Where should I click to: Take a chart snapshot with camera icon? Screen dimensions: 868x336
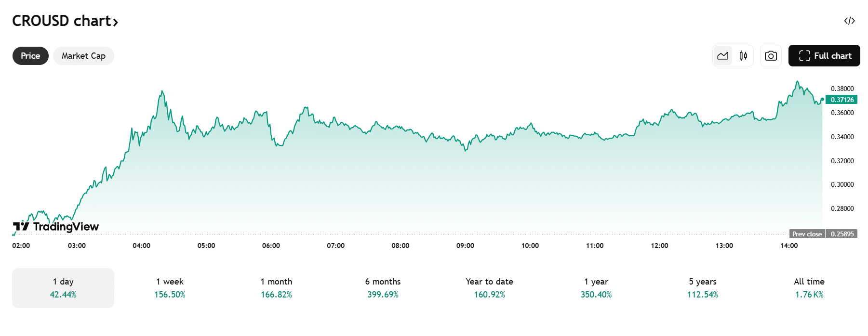click(x=771, y=56)
